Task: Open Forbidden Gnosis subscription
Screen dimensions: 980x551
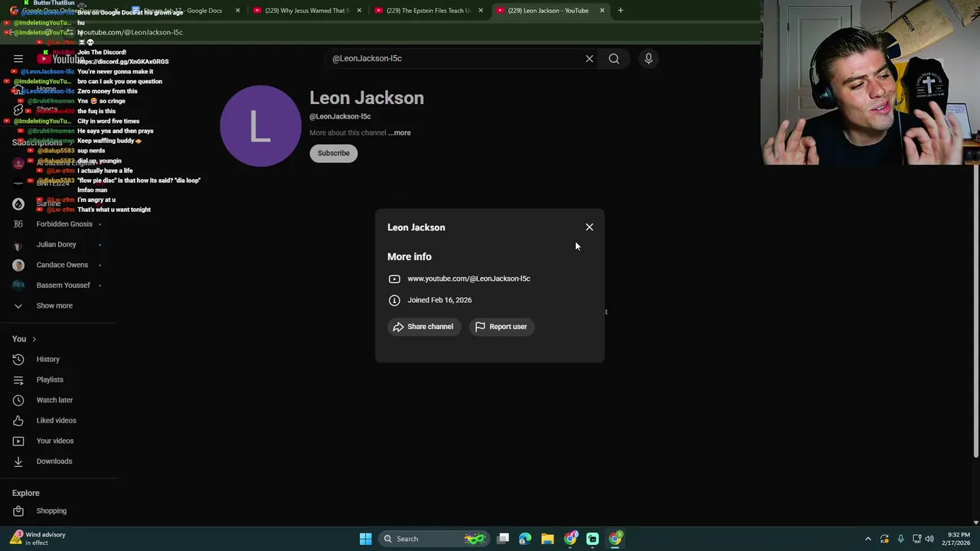Action: [x=60, y=224]
